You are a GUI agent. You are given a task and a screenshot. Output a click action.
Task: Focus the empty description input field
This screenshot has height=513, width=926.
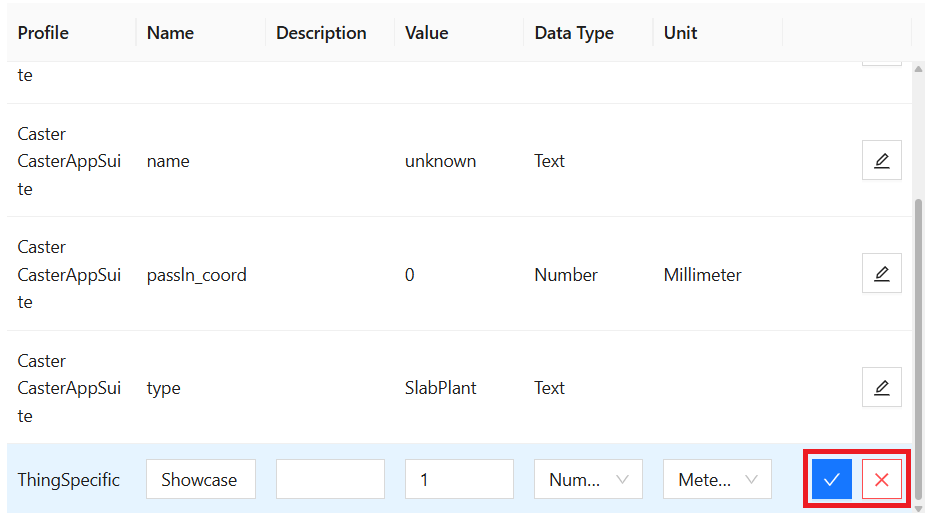pyautogui.click(x=330, y=479)
